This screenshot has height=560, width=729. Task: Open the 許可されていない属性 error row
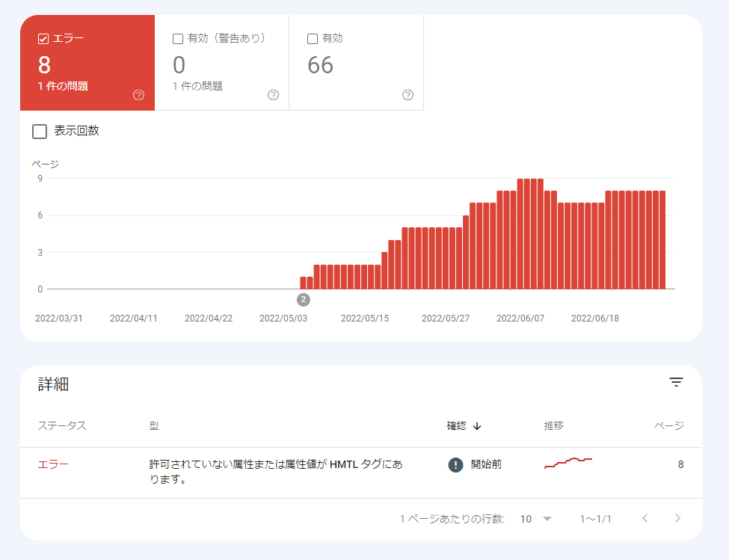coord(277,472)
